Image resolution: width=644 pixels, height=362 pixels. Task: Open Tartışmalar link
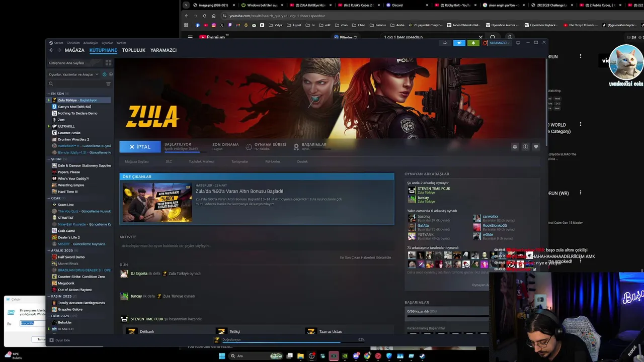[239, 161]
